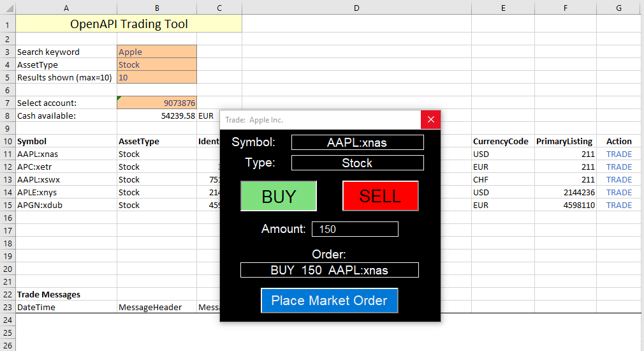Click row 10 header
Viewport: 644px width, 351px height.
(8, 141)
